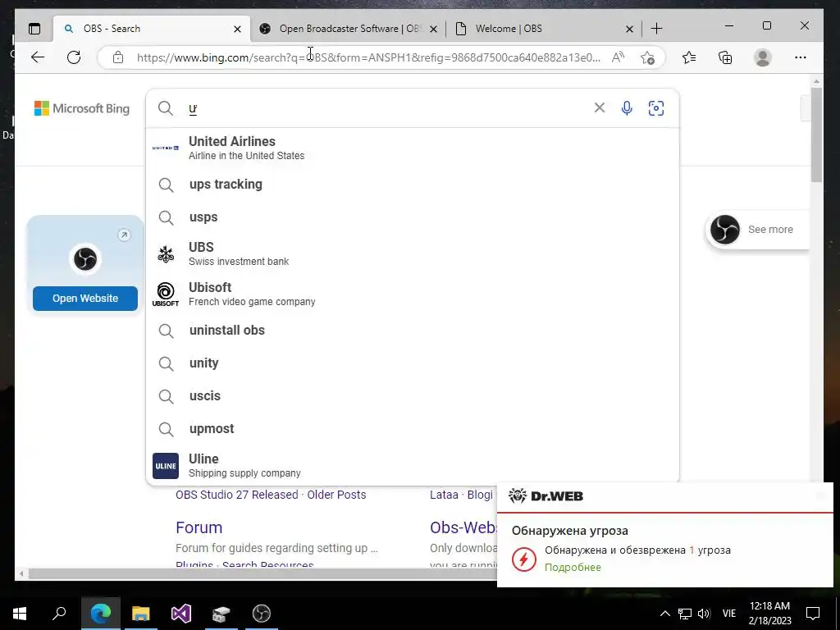This screenshot has height=630, width=840.
Task: Open the network status tray icon
Action: click(685, 614)
